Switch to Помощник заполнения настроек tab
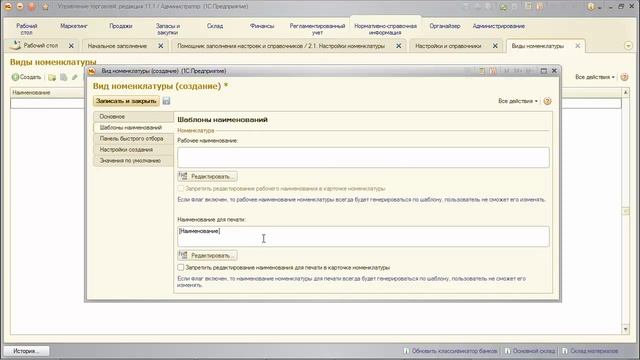Viewport: 640px width, 360px height. pyautogui.click(x=281, y=46)
